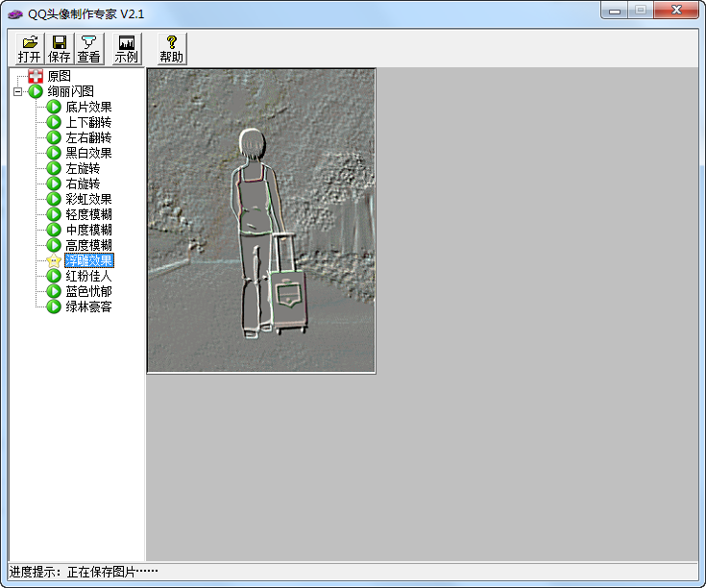The width and height of the screenshot is (706, 588).
Task: Click the 打开 (Open) toolbar icon
Action: click(29, 42)
